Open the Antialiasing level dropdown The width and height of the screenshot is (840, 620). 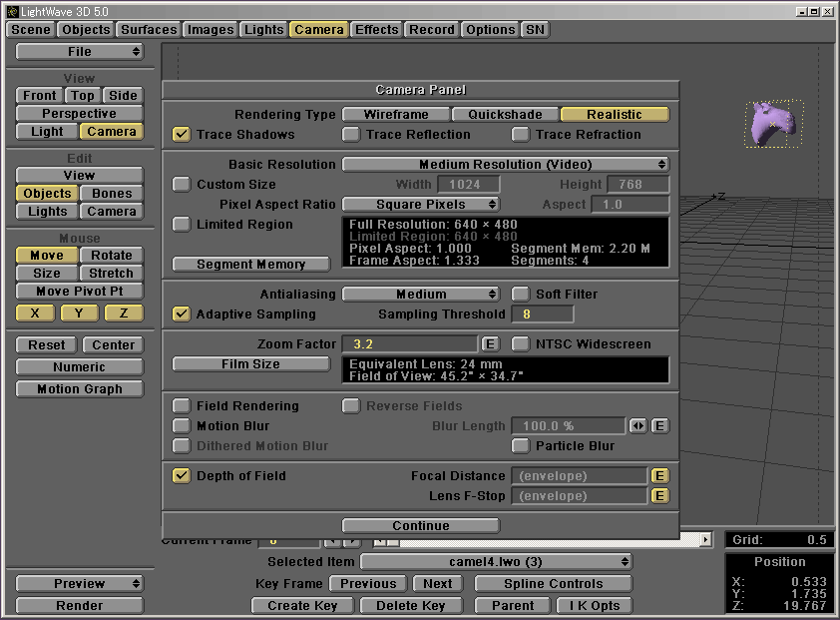(x=421, y=294)
